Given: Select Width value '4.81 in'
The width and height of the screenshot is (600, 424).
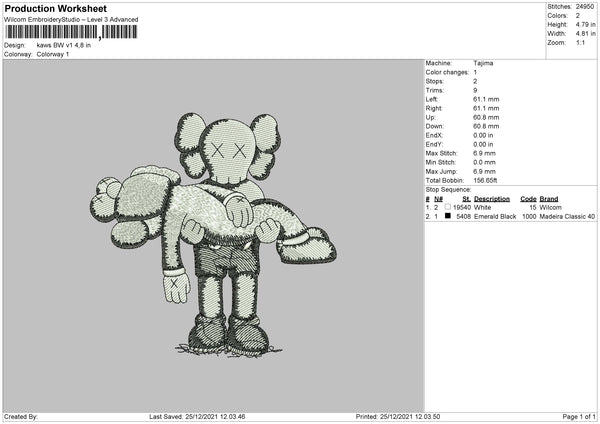Looking at the screenshot, I should [x=585, y=34].
